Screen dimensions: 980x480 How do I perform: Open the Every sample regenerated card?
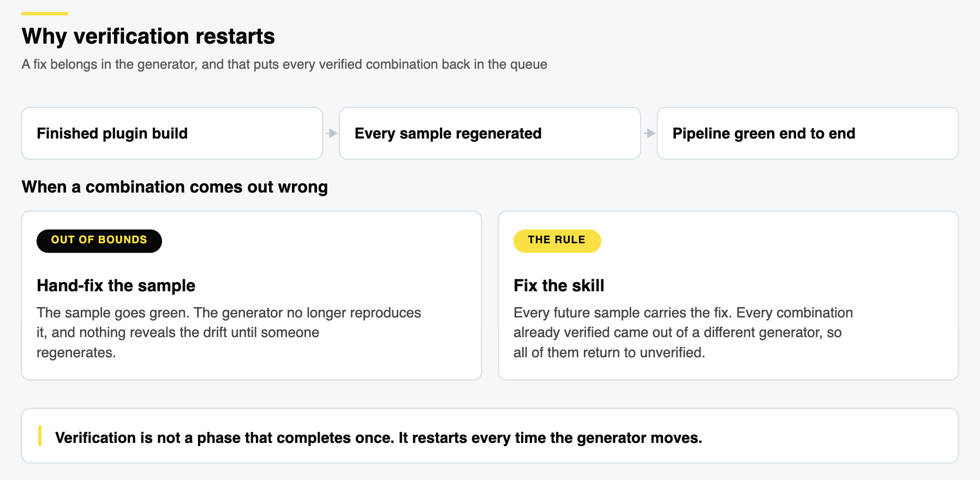point(490,133)
